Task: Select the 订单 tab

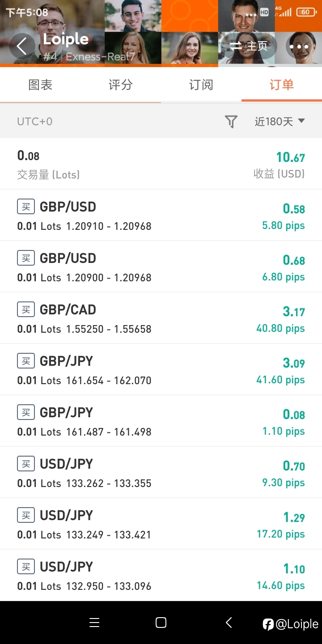Action: click(282, 85)
